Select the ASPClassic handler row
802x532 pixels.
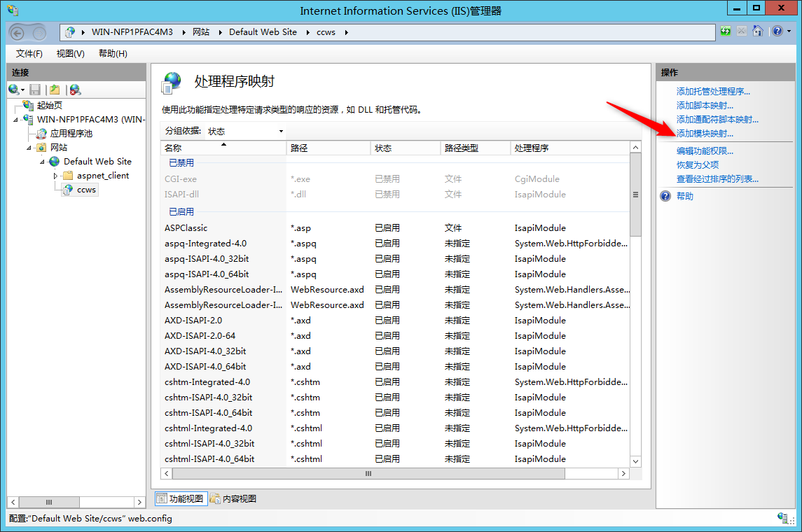click(395, 228)
